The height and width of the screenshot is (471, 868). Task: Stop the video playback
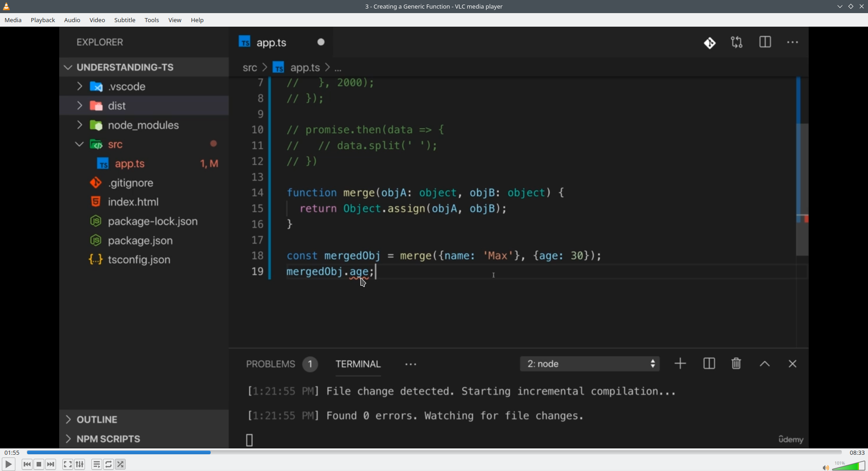[39, 464]
